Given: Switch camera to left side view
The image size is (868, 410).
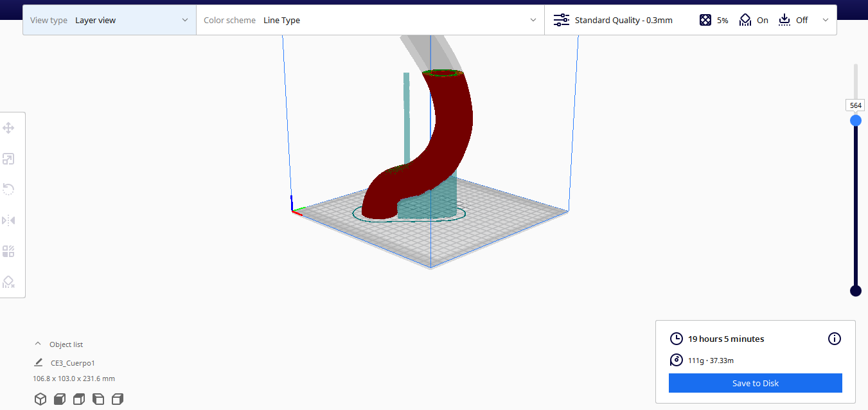Looking at the screenshot, I should (98, 399).
